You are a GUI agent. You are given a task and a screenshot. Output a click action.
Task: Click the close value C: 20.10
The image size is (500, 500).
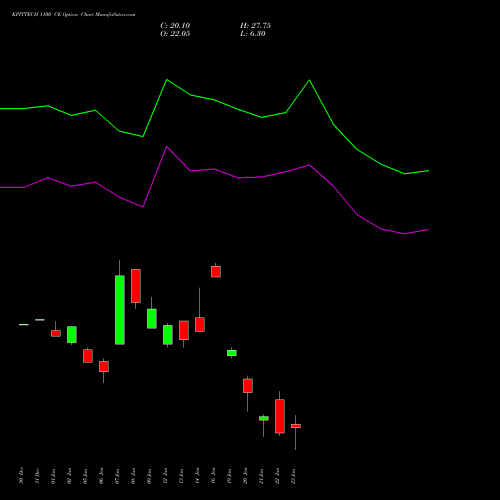click(x=175, y=26)
